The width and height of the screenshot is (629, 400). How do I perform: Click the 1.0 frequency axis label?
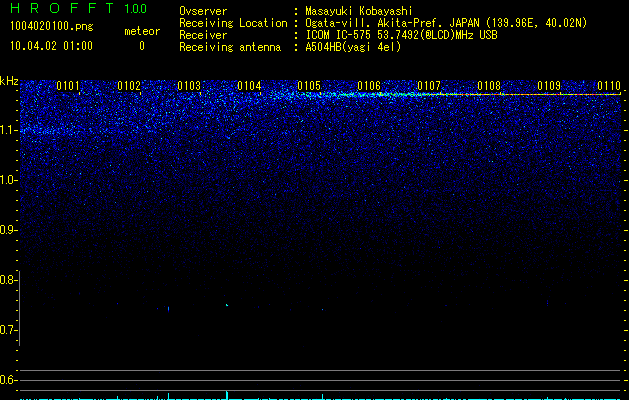click(8, 180)
